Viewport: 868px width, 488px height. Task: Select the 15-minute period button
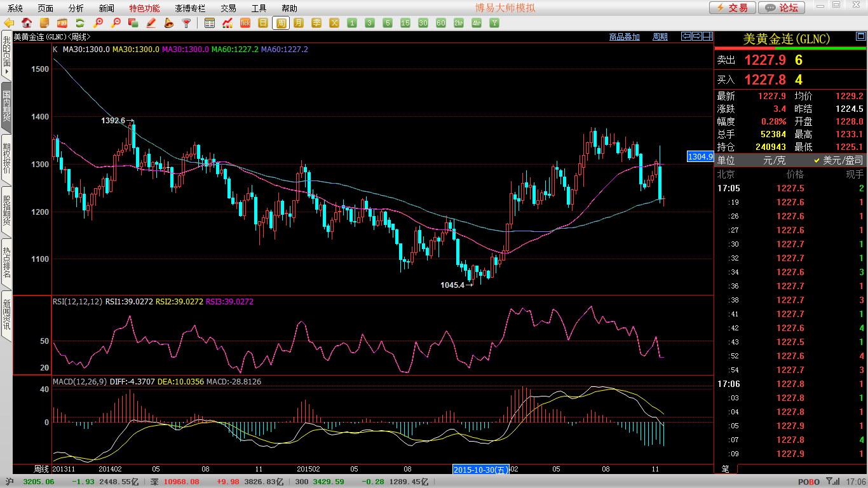coord(405,23)
